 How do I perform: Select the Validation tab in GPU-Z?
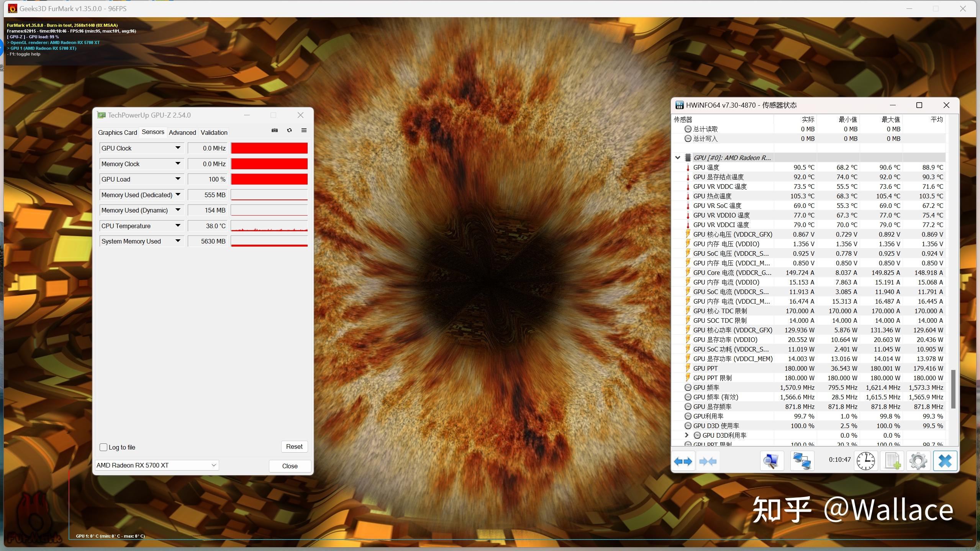213,132
